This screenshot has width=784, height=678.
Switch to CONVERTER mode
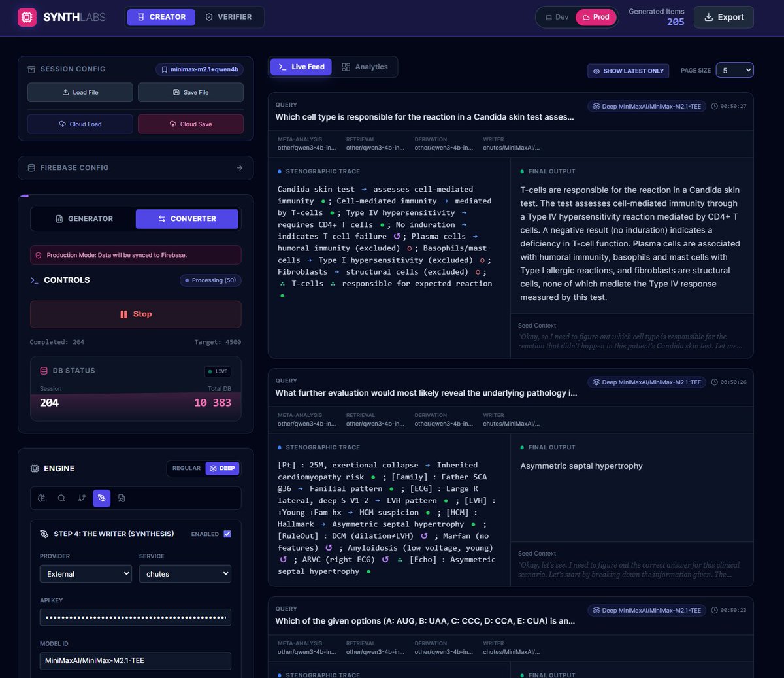pyautogui.click(x=187, y=219)
